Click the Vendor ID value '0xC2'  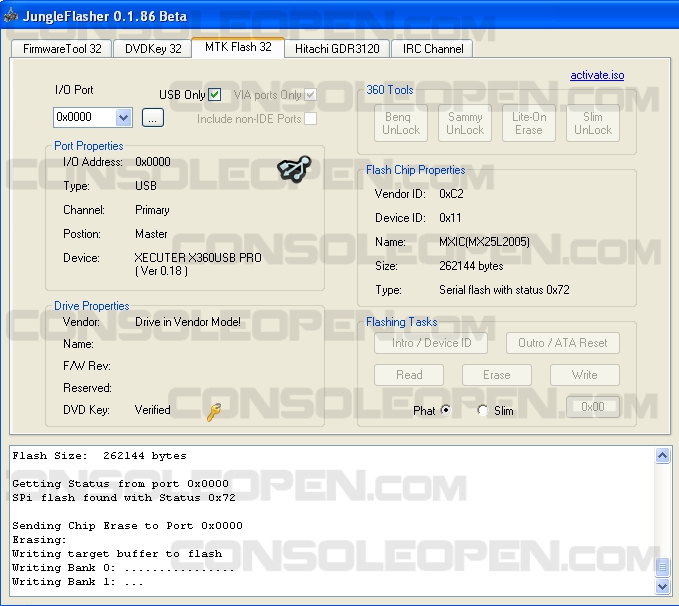pyautogui.click(x=451, y=194)
